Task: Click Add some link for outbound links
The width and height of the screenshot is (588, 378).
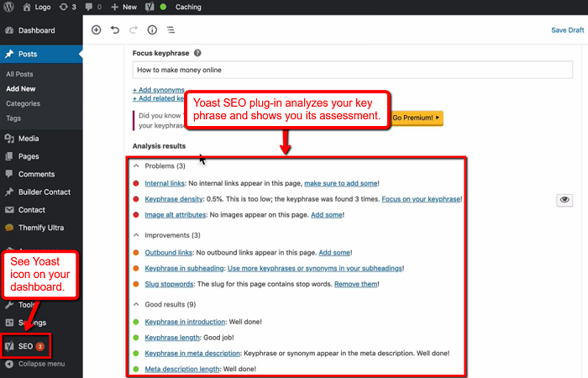Action: 334,252
